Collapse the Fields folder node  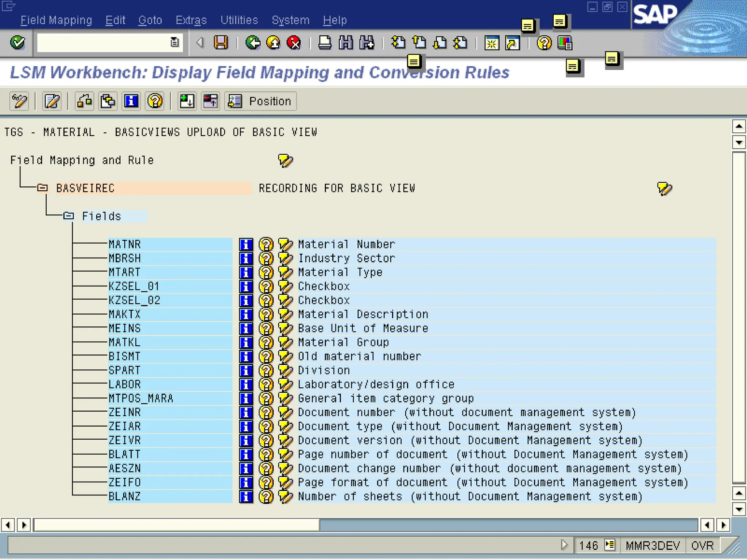tap(69, 216)
